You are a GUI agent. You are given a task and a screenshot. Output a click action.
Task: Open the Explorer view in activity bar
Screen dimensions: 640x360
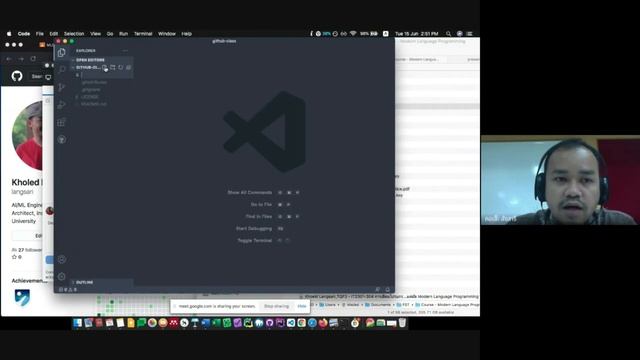tap(61, 53)
